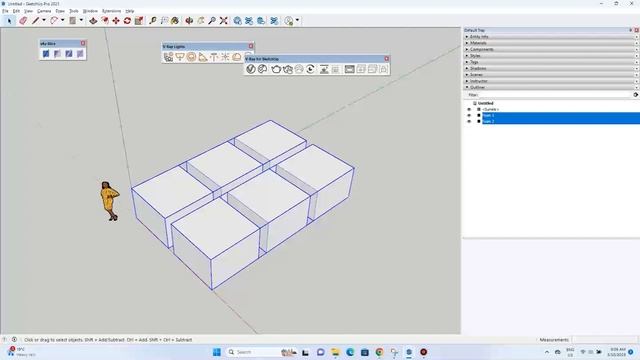
Task: Open the Camera menu
Action: click(44, 11)
